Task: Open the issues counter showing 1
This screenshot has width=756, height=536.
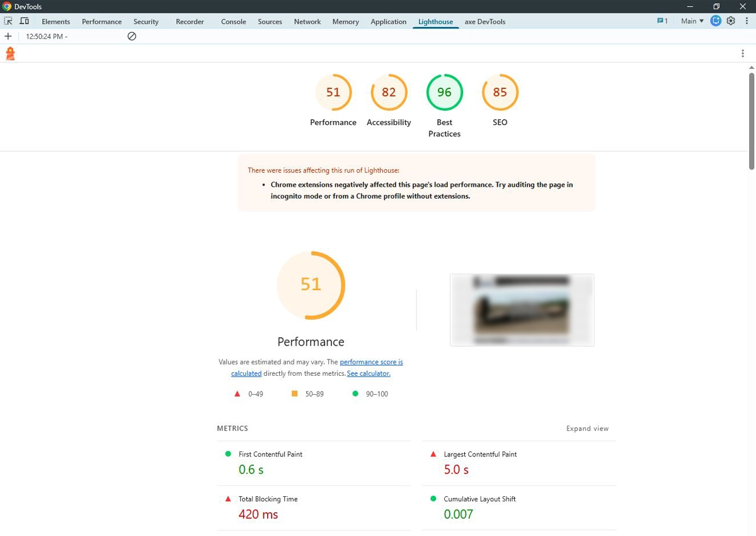Action: click(662, 21)
